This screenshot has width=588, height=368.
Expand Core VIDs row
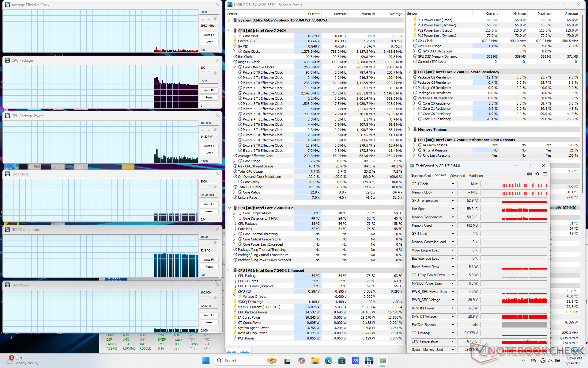coord(234,36)
